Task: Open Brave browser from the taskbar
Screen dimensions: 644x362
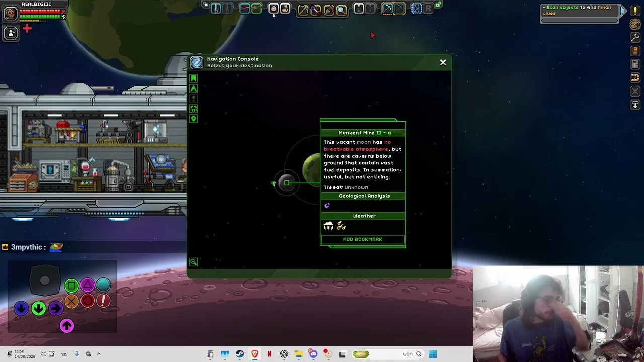Action: (x=254, y=354)
